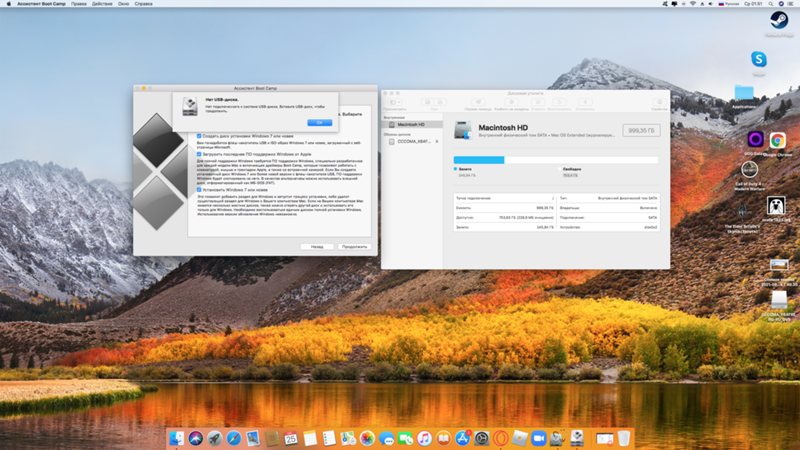Click the Add Volume toolbar icon in Disk Utility
800x450 pixels.
pos(428,102)
